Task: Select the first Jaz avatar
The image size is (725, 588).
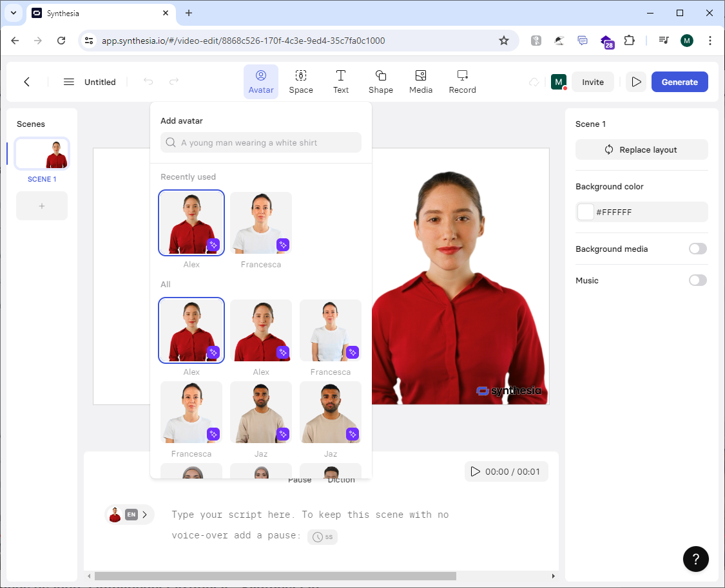Action: point(261,412)
